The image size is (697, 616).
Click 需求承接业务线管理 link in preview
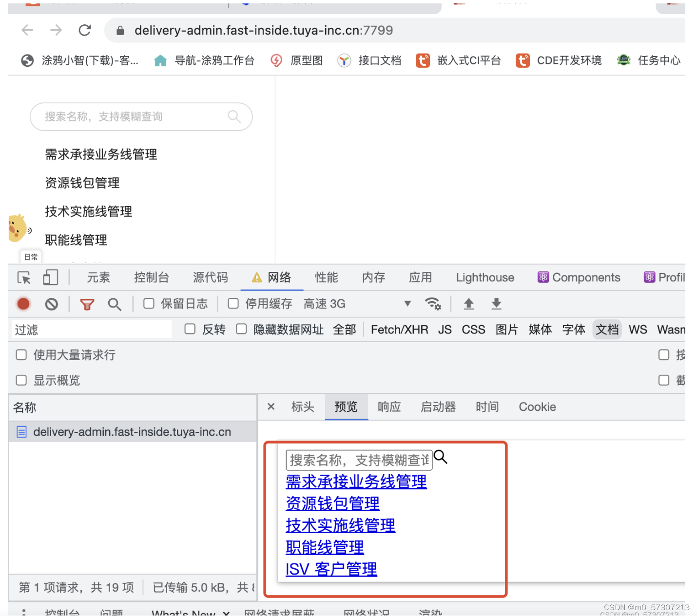356,481
